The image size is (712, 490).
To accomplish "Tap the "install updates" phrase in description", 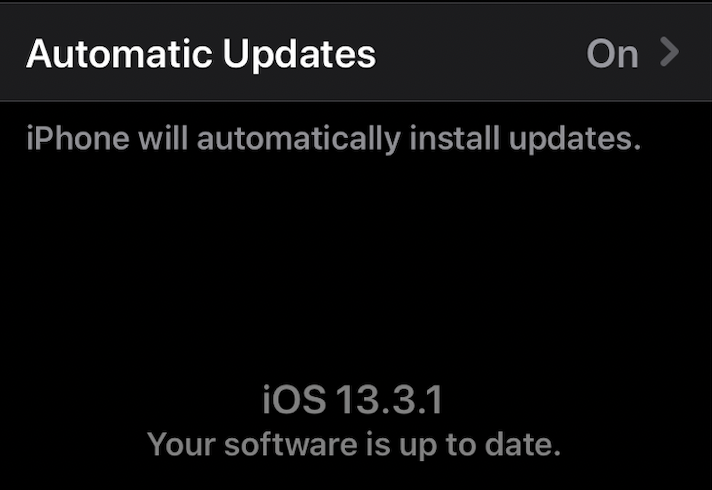I will point(525,139).
